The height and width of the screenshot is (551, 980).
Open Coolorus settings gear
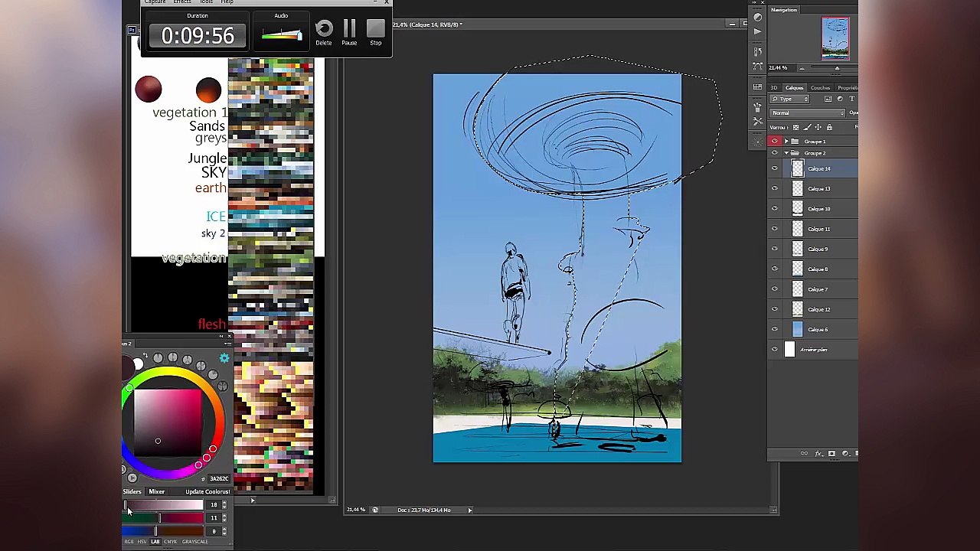click(224, 358)
